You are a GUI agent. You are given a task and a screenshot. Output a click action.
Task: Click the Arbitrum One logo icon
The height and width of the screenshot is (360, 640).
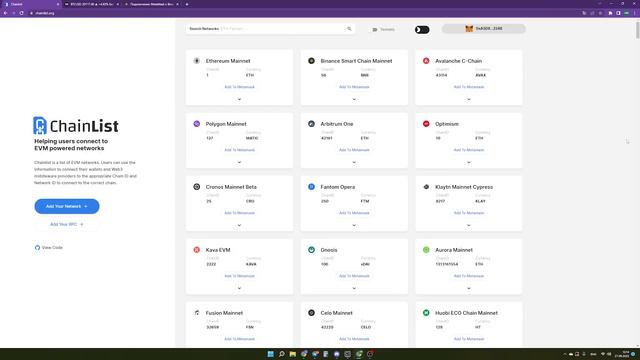click(311, 124)
